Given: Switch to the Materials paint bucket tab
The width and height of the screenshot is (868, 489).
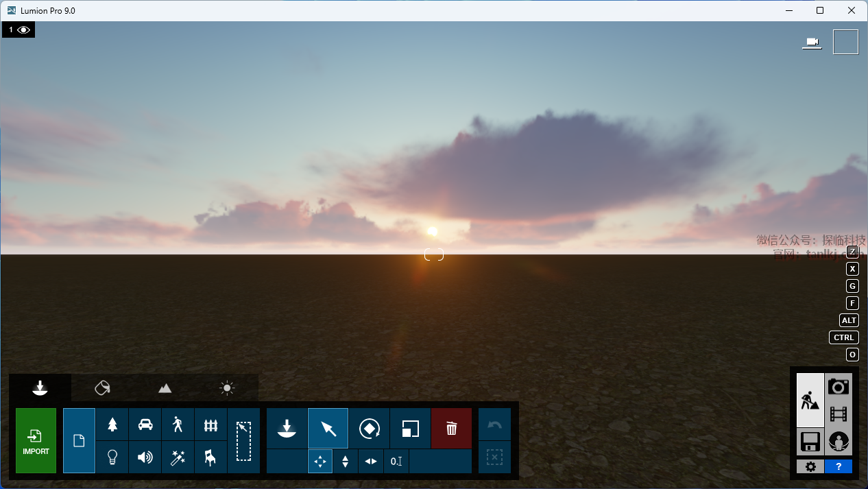Looking at the screenshot, I should pos(102,388).
